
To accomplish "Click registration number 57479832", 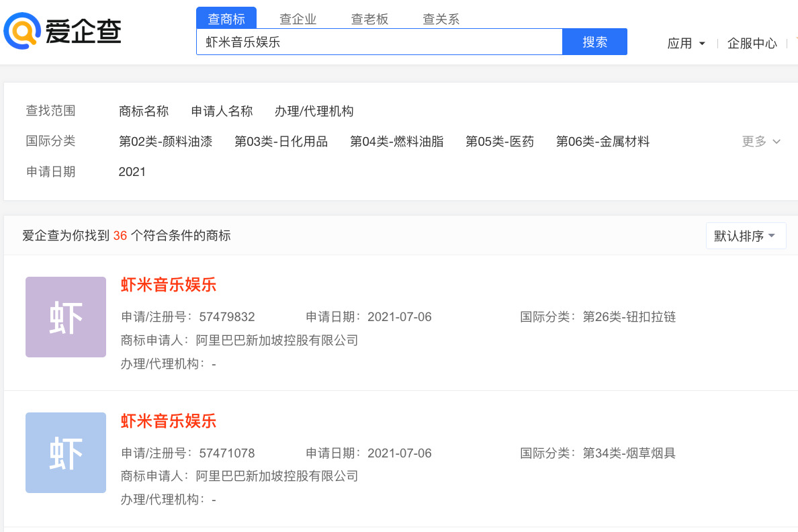I will pos(227,317).
